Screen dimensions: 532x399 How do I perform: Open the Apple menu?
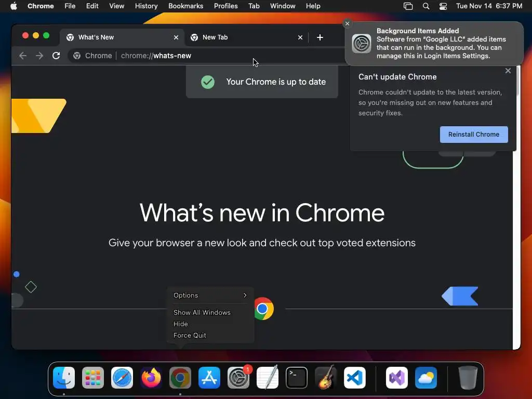[14, 6]
